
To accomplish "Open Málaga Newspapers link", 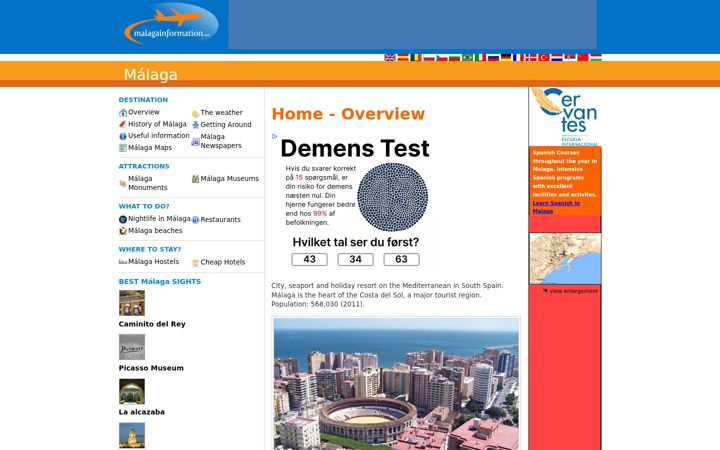I will tap(221, 141).
